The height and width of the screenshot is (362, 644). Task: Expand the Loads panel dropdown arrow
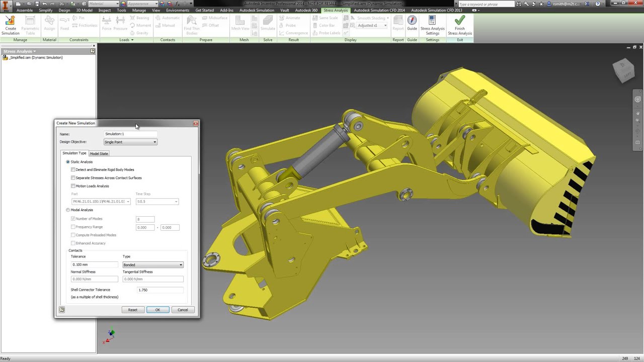(132, 40)
